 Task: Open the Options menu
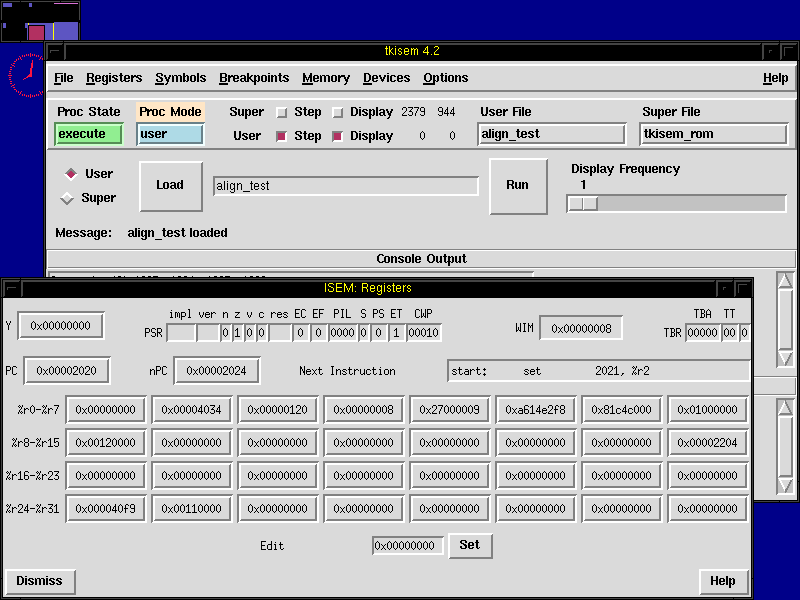(x=445, y=78)
